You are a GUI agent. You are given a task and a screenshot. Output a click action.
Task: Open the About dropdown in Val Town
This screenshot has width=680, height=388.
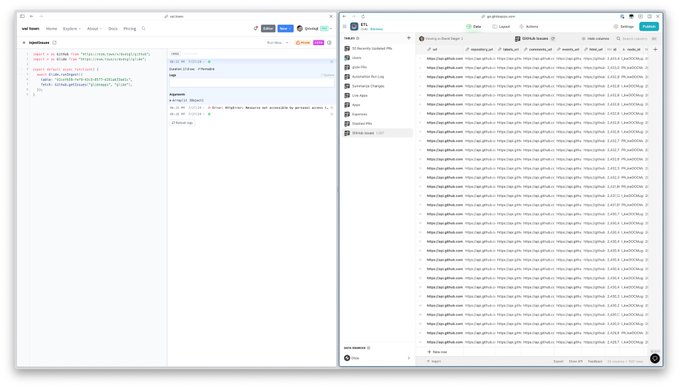(94, 29)
